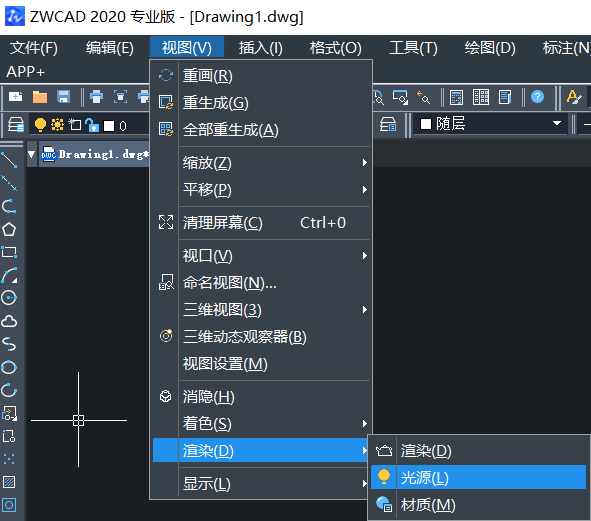Click 材质(M) in the render submenu
This screenshot has width=591, height=521.
(x=479, y=505)
